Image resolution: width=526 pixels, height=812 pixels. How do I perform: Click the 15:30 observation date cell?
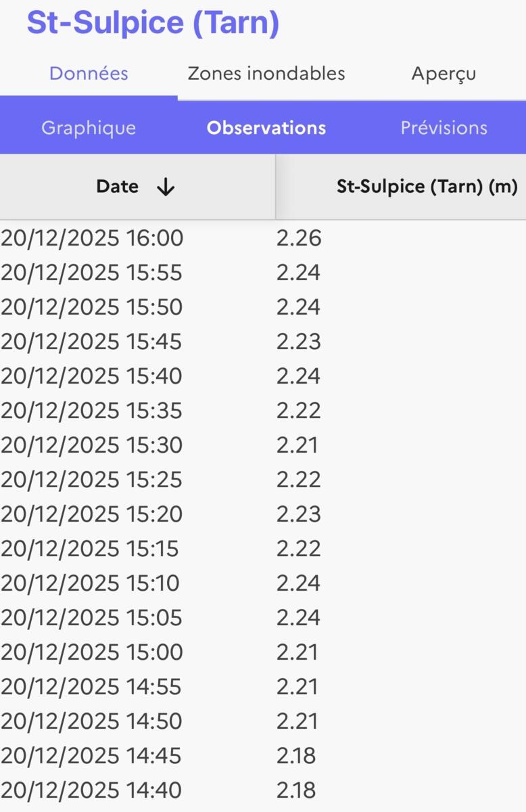[91, 445]
